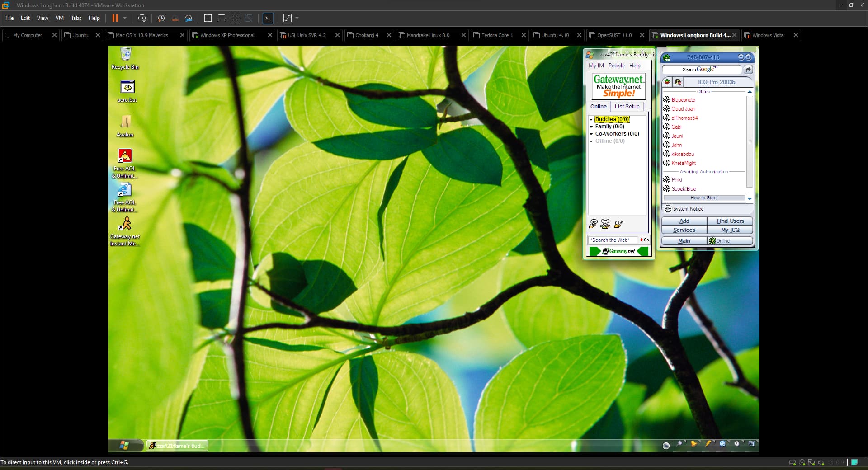Open the console view icon
868x470 pixels.
click(x=268, y=18)
